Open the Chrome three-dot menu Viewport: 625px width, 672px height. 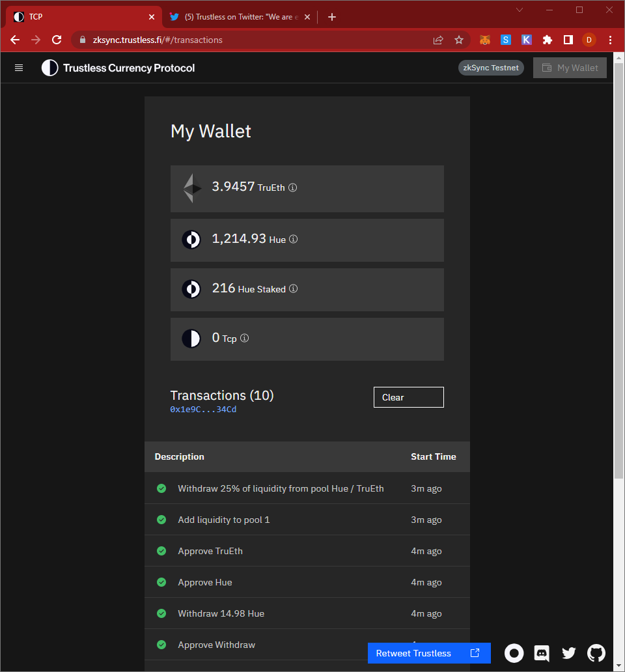pyautogui.click(x=611, y=40)
